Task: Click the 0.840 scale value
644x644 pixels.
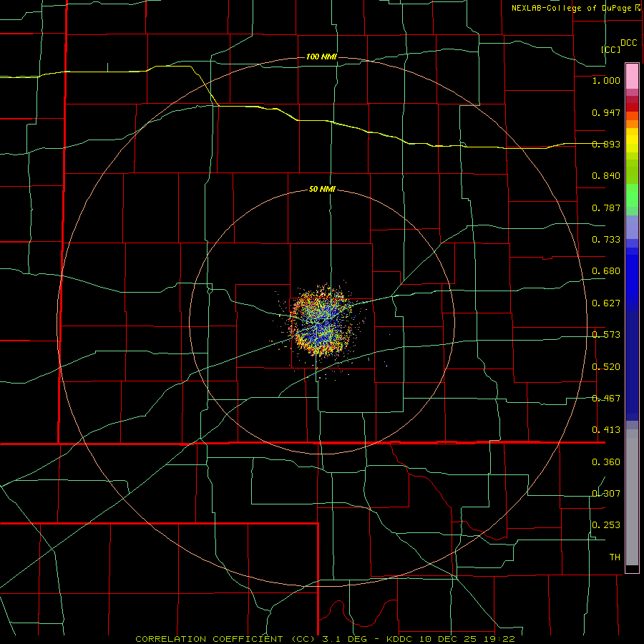Action: click(x=606, y=176)
